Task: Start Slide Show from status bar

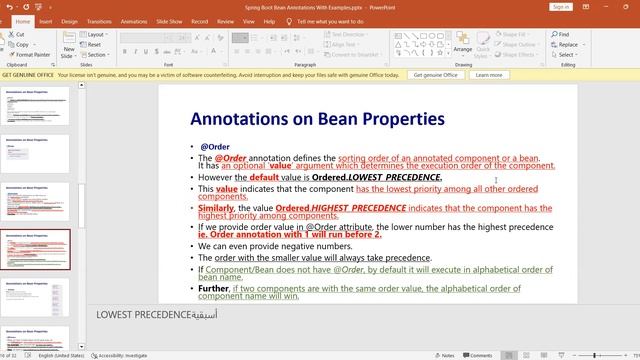Action: pyautogui.click(x=561, y=356)
